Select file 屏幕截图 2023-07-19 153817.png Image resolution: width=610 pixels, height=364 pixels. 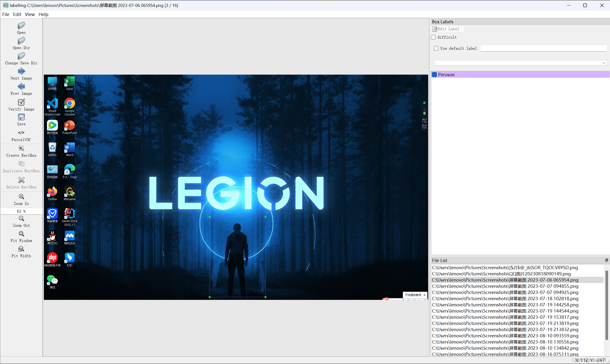[517, 317]
